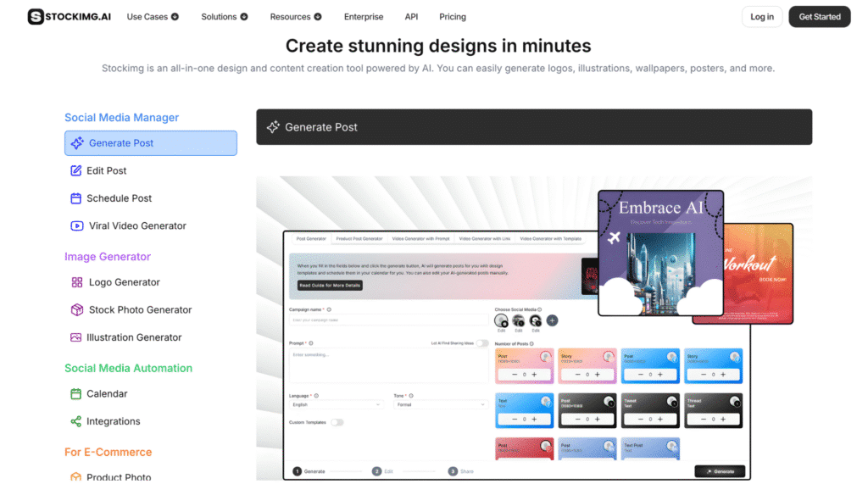Increase count on the pink Post card

534,375
